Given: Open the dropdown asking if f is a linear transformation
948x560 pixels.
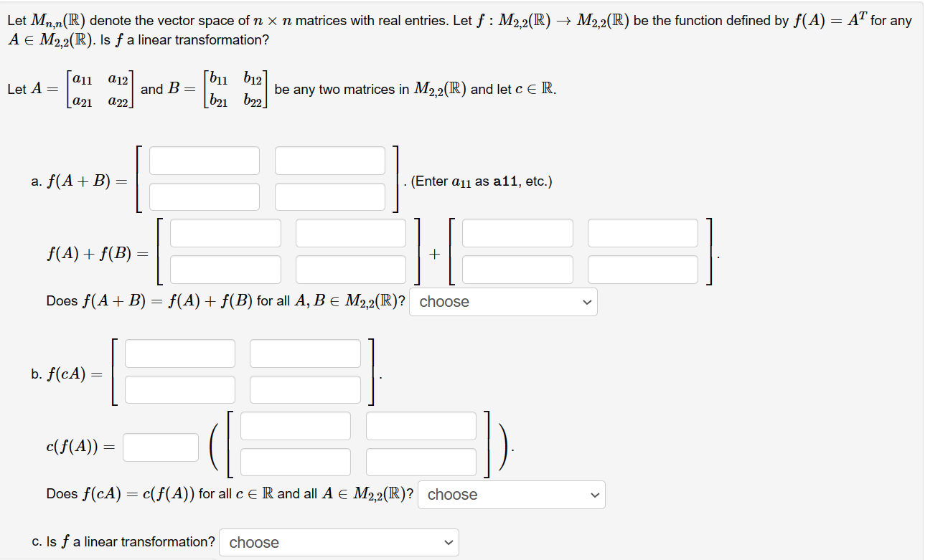Looking at the screenshot, I should click(x=339, y=542).
